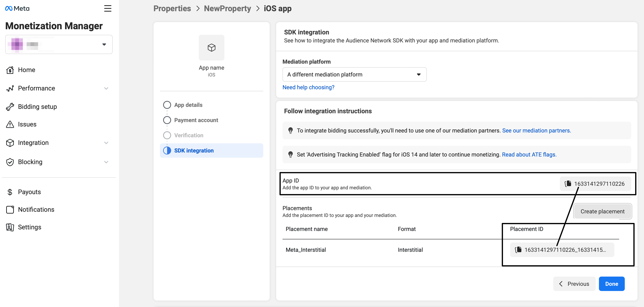Open Payouts dollar icon
The height and width of the screenshot is (307, 644).
coord(10,192)
